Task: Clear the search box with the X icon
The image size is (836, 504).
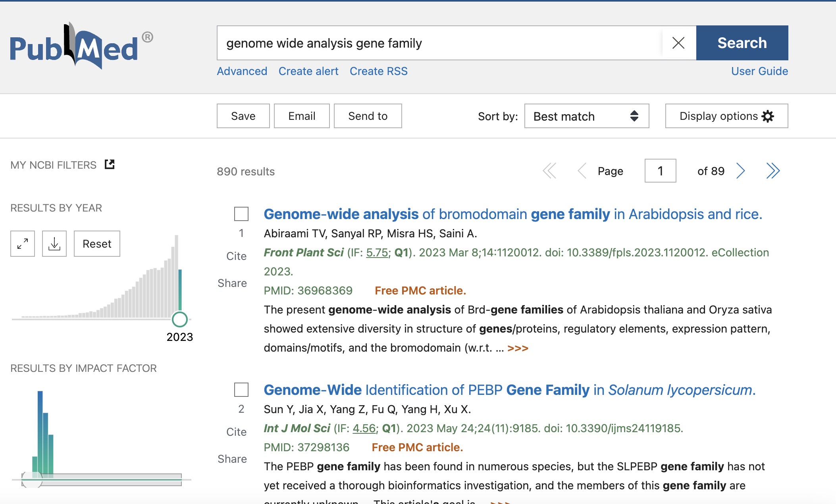Action: (678, 43)
